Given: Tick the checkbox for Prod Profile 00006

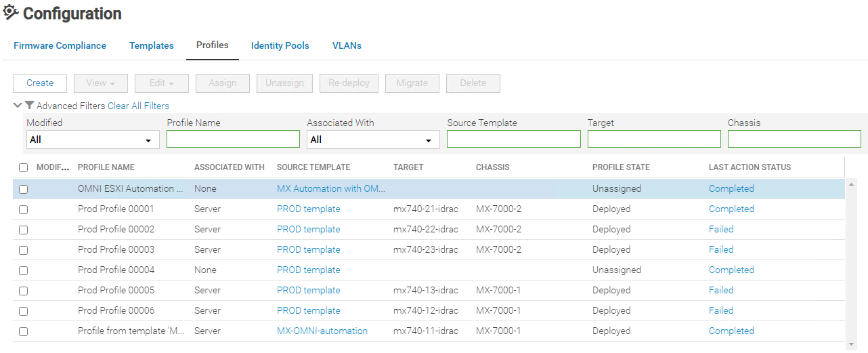Looking at the screenshot, I should (x=23, y=311).
